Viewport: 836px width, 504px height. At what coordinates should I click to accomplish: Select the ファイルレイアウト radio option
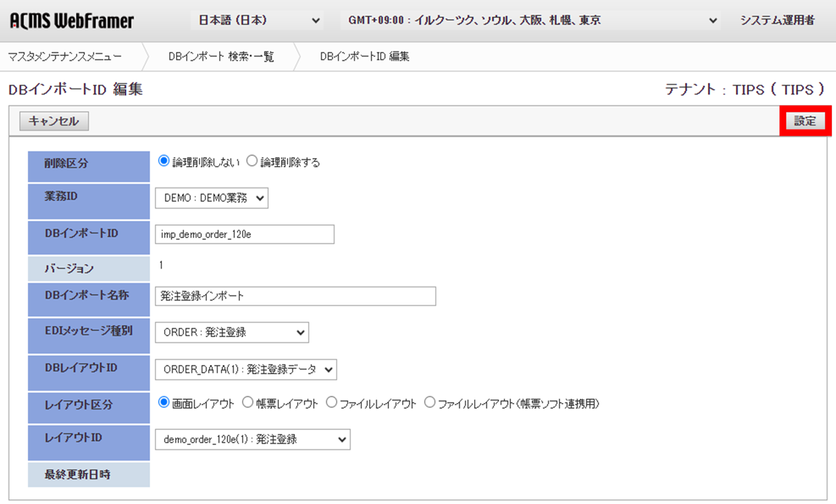click(332, 402)
